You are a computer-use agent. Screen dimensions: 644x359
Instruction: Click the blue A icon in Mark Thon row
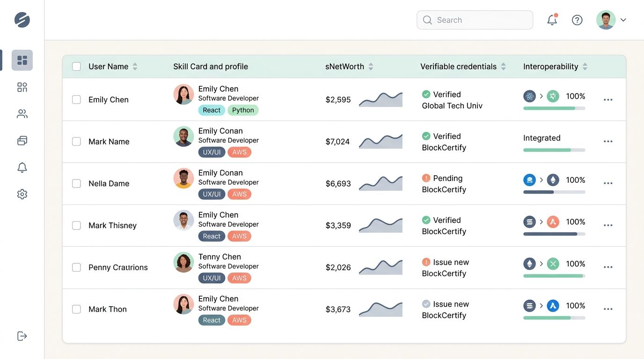tap(553, 306)
